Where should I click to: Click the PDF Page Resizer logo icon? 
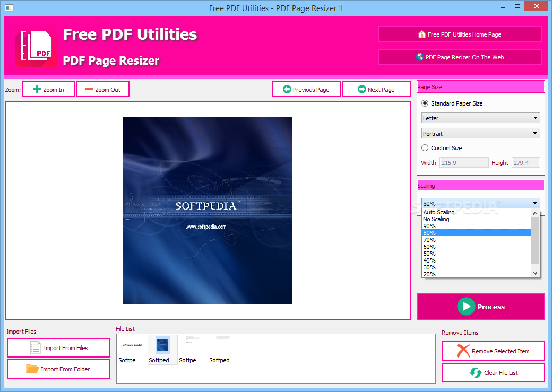click(36, 49)
